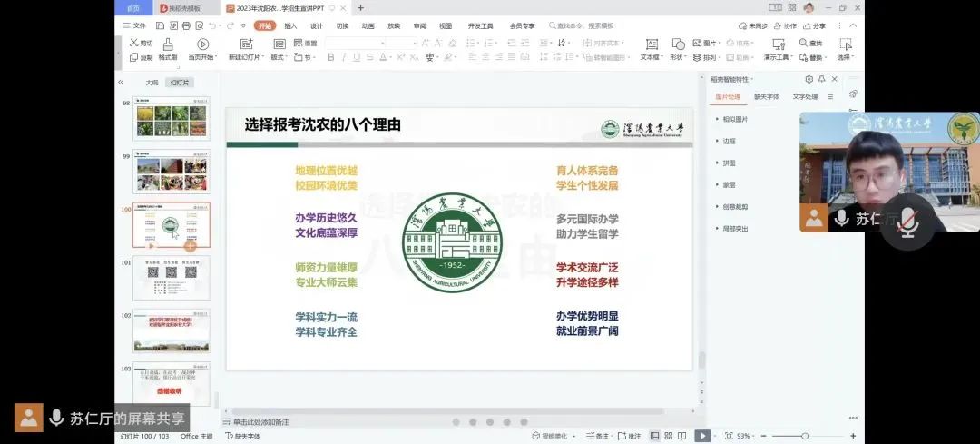Toggle normal view button in status bar
Image resolution: width=980 pixels, height=444 pixels.
point(654,436)
